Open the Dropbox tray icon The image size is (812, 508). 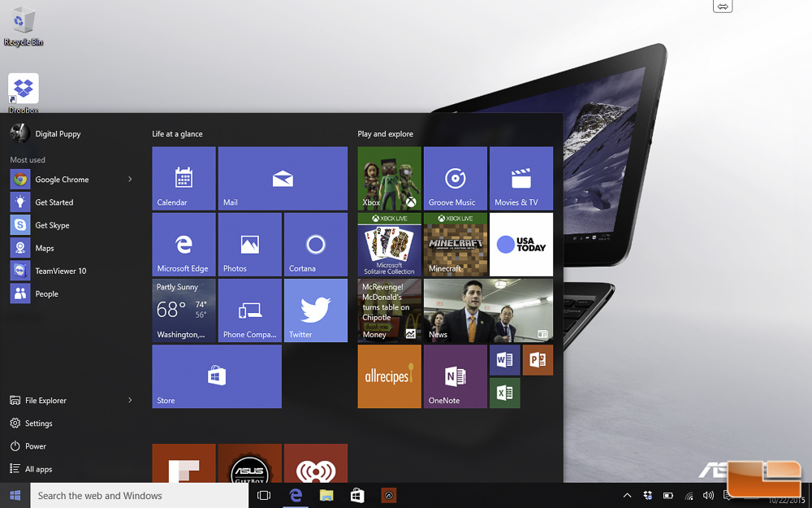pyautogui.click(x=648, y=496)
